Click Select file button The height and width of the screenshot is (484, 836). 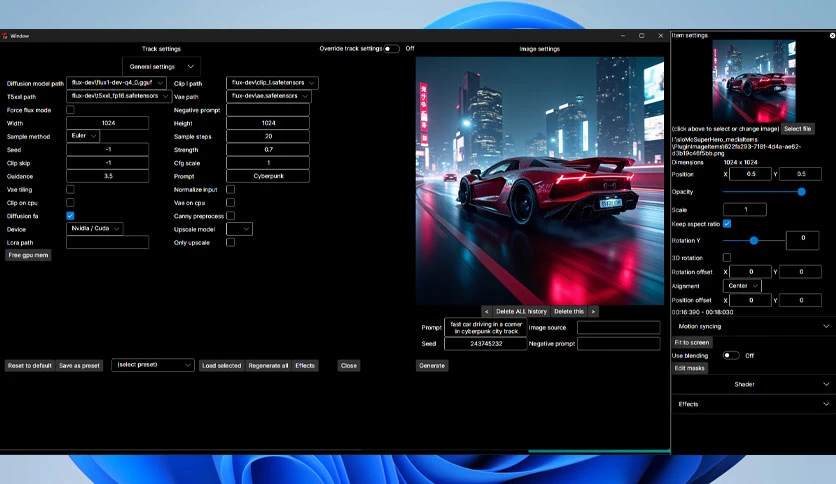pos(798,128)
